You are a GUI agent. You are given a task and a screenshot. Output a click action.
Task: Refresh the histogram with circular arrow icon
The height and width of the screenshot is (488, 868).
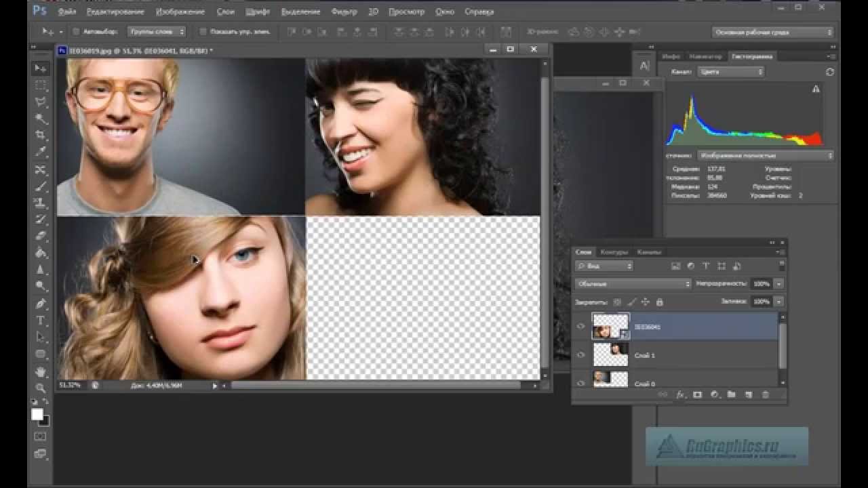[830, 72]
